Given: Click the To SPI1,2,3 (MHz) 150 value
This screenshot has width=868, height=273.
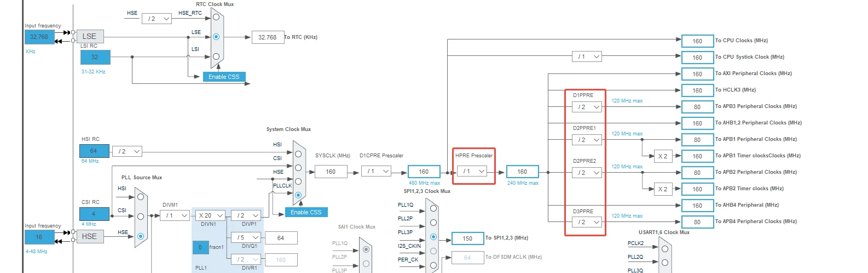Looking at the screenshot, I should pos(467,238).
